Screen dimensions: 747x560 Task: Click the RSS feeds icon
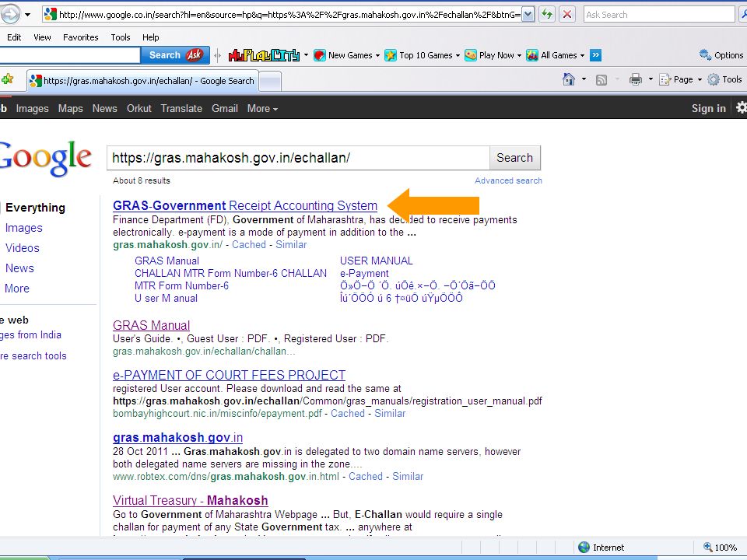(601, 80)
